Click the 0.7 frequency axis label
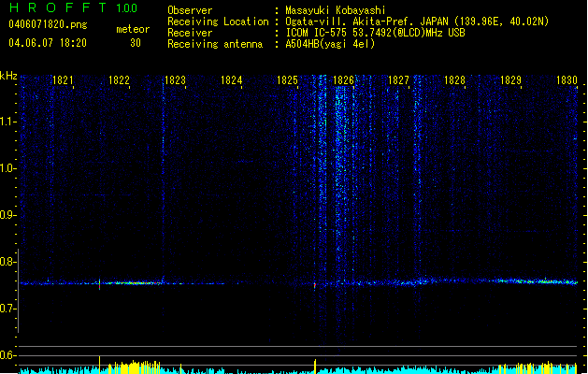588x374 pixels. (x=7, y=309)
